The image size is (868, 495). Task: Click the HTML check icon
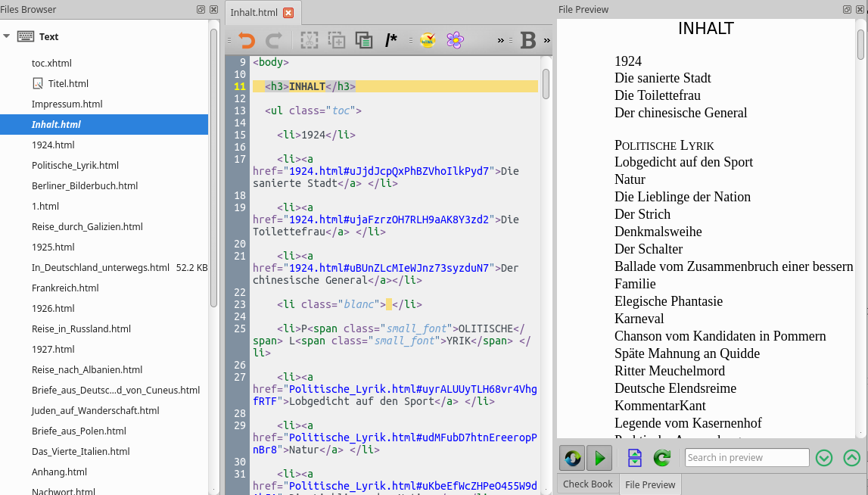(428, 40)
